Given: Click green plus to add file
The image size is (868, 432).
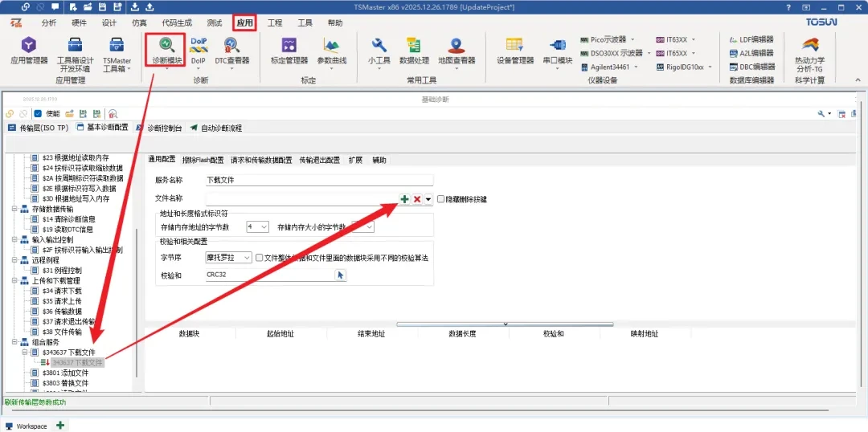Looking at the screenshot, I should click(404, 198).
